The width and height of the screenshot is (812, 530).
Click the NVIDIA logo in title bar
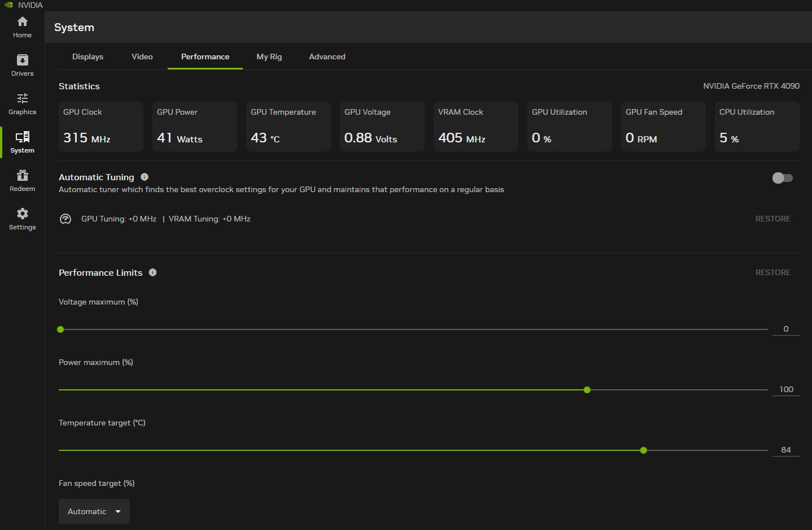pos(8,5)
